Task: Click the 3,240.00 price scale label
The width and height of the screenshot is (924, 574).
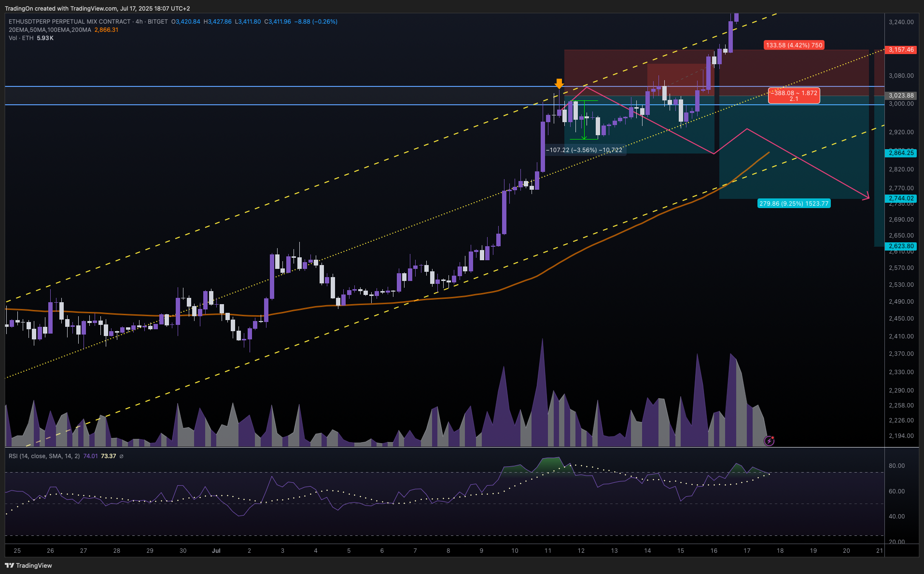Action: coord(901,22)
